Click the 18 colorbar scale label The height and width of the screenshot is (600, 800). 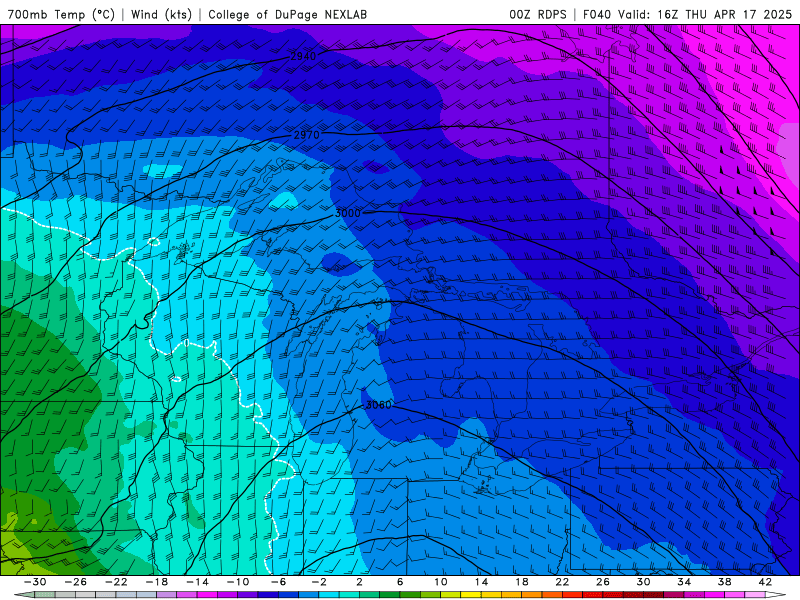point(521,582)
